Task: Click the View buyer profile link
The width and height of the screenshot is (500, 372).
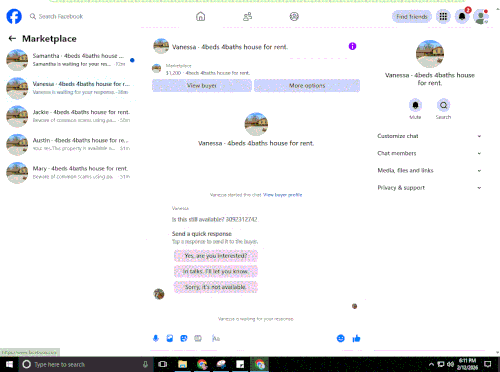Action: pyautogui.click(x=282, y=195)
